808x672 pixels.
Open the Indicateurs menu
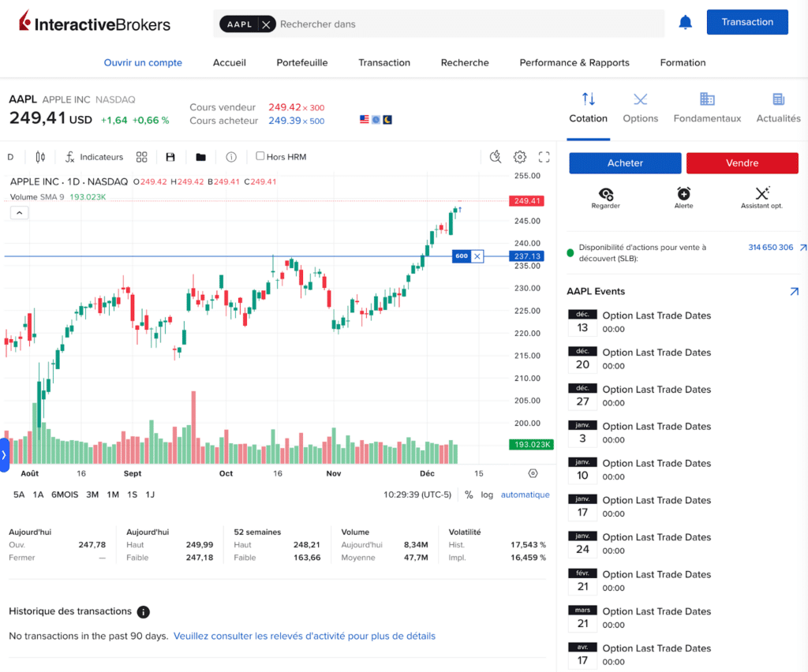[95, 157]
